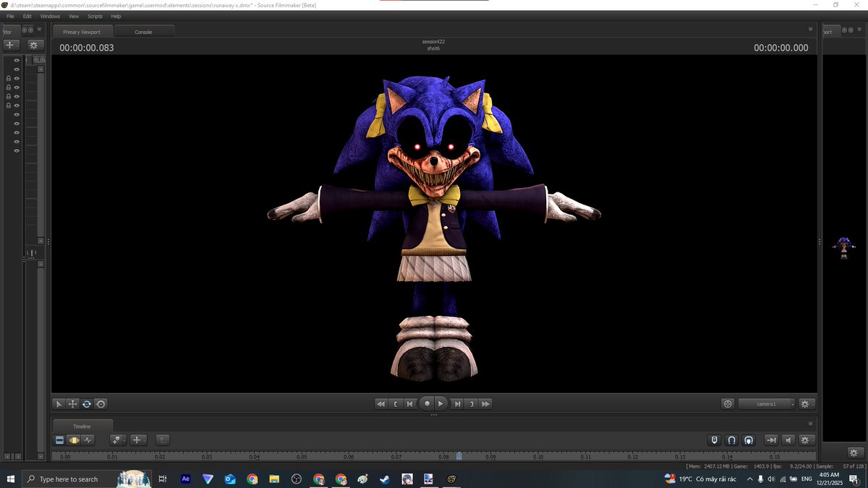The width and height of the screenshot is (868, 488).
Task: Click the 00:00:00.000 timecode
Action: coord(781,48)
